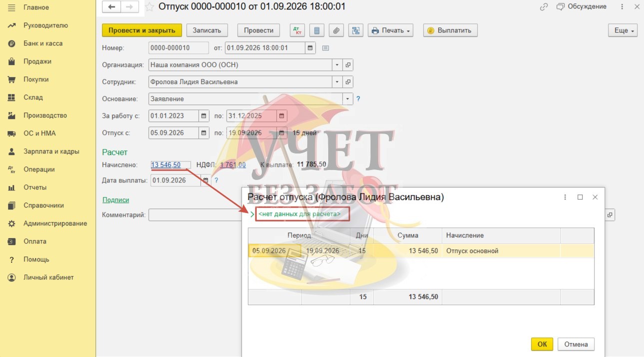The width and height of the screenshot is (644, 357).
Task: Click the Сумма column header
Action: 408,235
